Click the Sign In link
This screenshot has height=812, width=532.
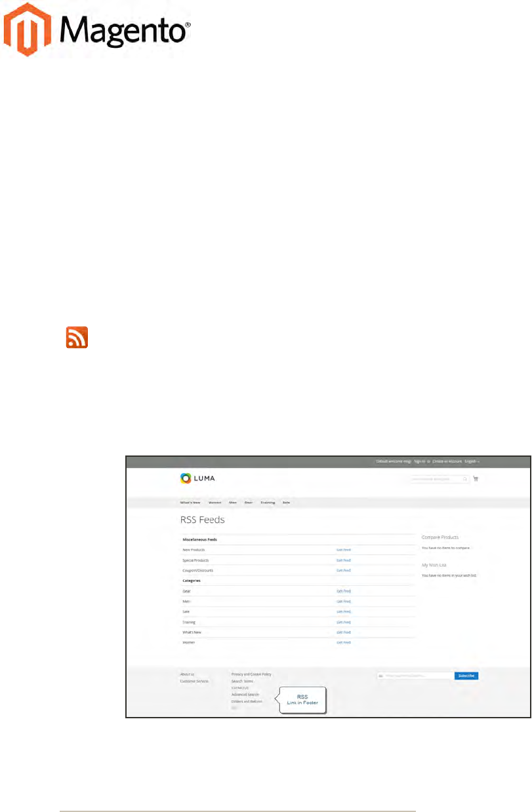[x=420, y=461]
